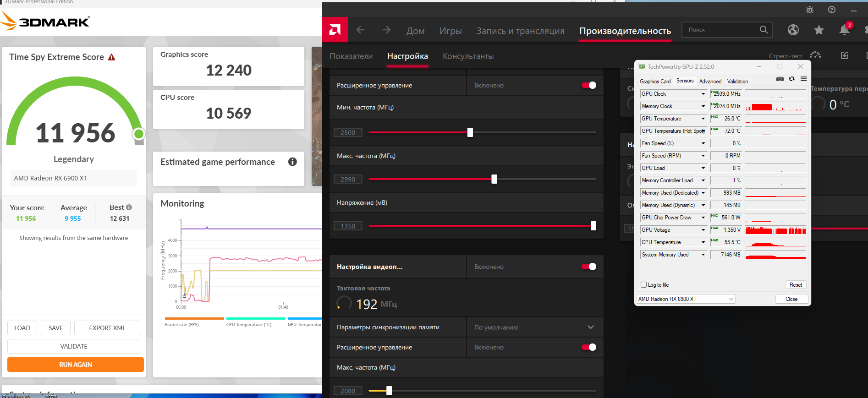Toggle Расширенное управление below Параметры синхронизации памяти
This screenshot has height=398, width=868.
589,347
